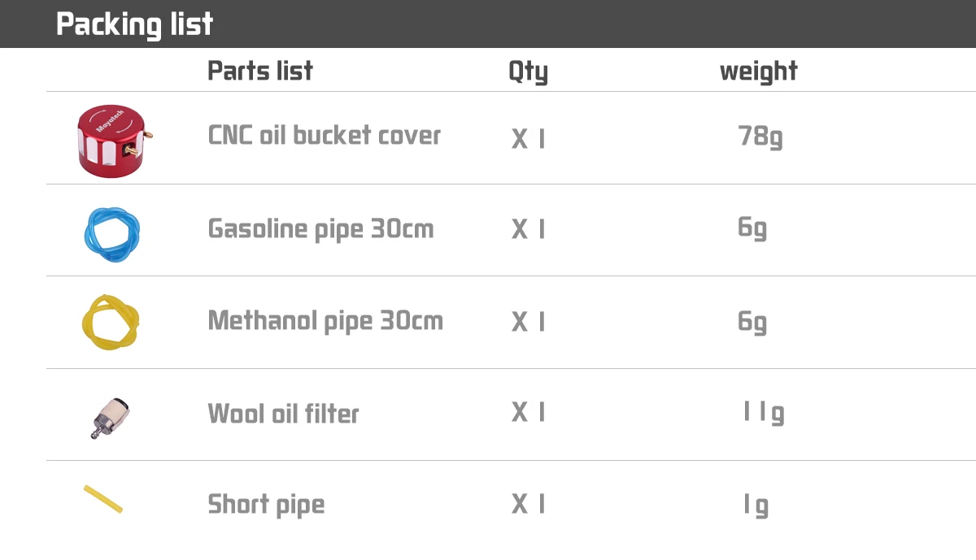Click the 11g weight of wool filter
976x560 pixels.
[762, 414]
